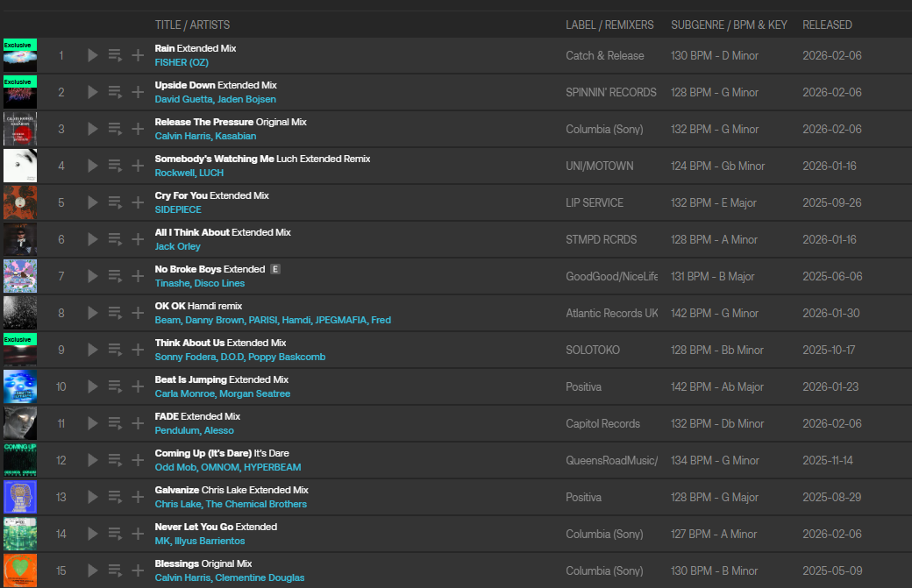Add OK OK Hamdi remix to queue
Image resolution: width=912 pixels, height=588 pixels.
pos(115,313)
